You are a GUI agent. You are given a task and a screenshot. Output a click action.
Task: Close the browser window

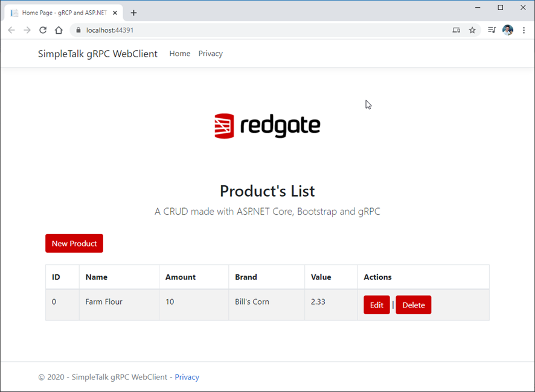pos(523,7)
